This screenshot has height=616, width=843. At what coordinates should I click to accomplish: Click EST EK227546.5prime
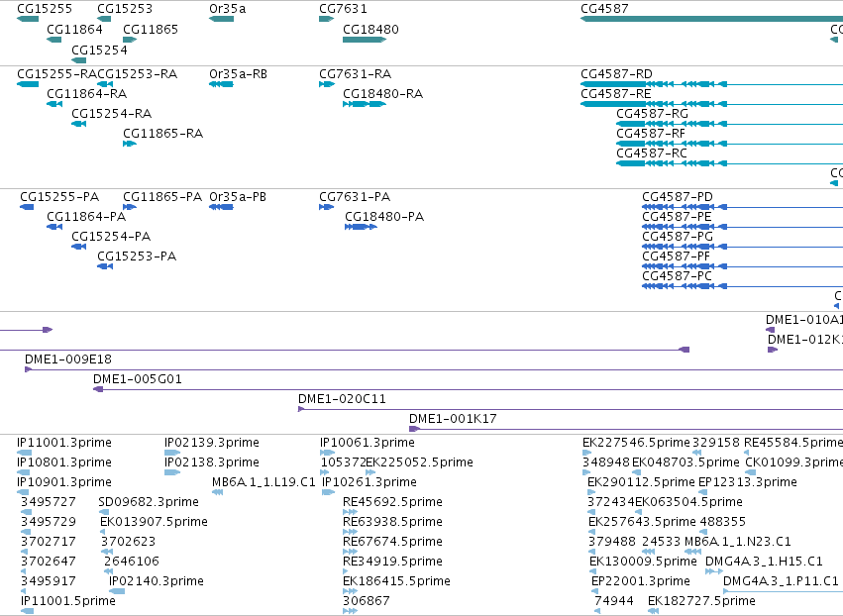(x=586, y=453)
